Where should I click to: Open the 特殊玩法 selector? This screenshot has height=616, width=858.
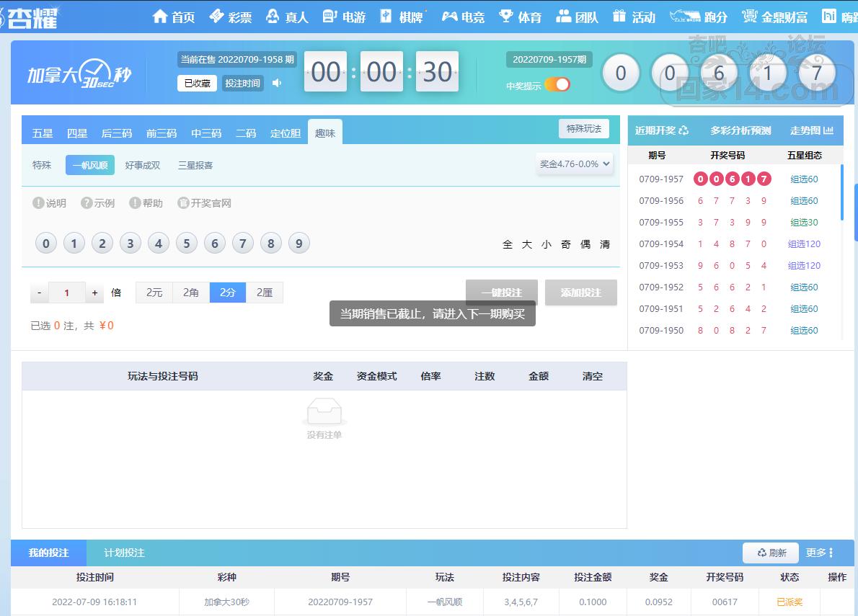583,129
